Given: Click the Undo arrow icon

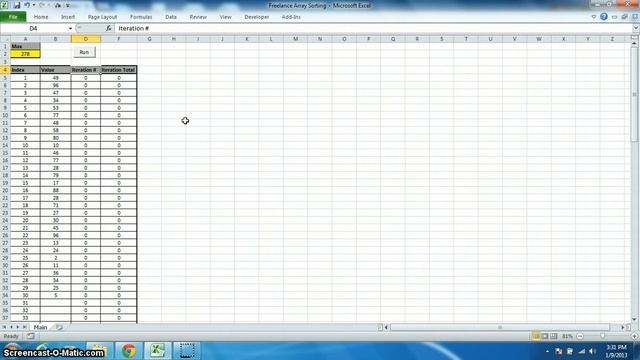Looking at the screenshot, I should (27, 5).
